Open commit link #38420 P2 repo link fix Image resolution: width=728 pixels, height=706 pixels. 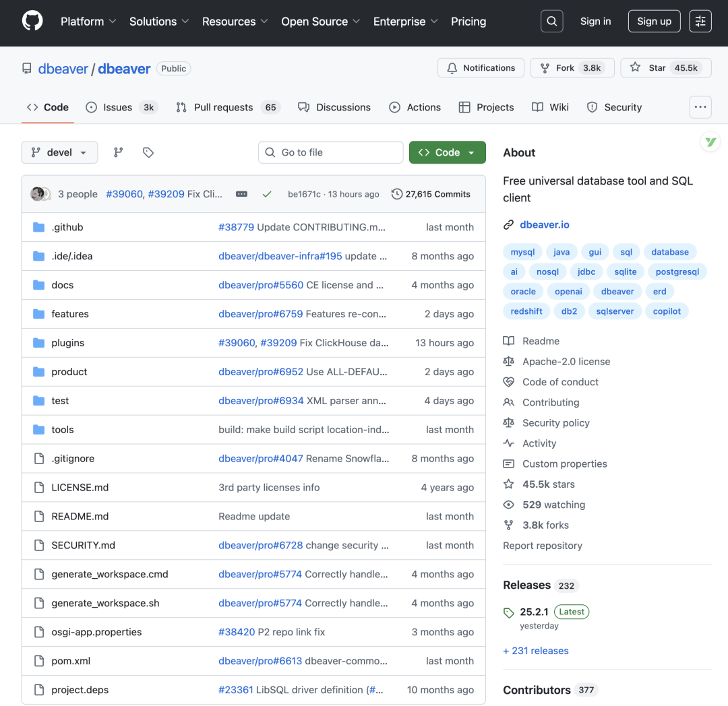coord(272,633)
